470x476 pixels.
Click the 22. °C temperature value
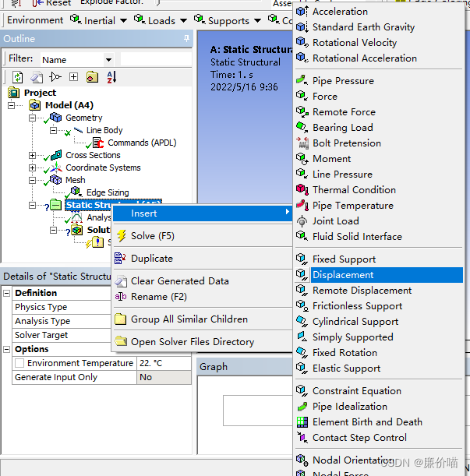[x=164, y=363]
